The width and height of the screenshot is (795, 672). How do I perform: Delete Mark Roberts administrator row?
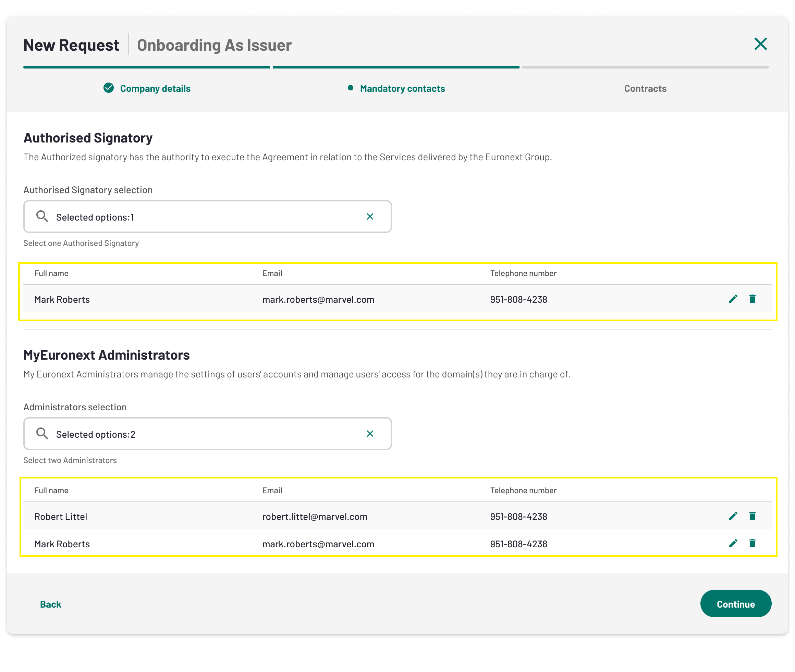click(752, 544)
